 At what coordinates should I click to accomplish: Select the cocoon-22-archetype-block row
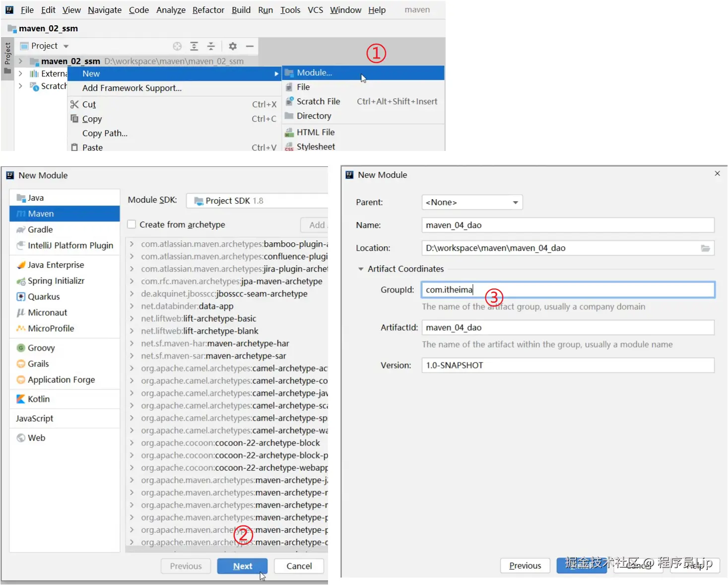[x=227, y=443]
